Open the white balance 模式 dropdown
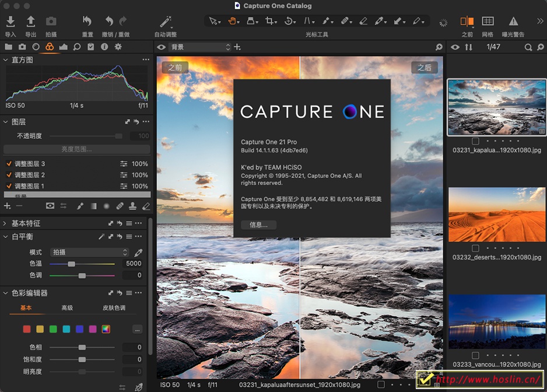 (x=89, y=253)
